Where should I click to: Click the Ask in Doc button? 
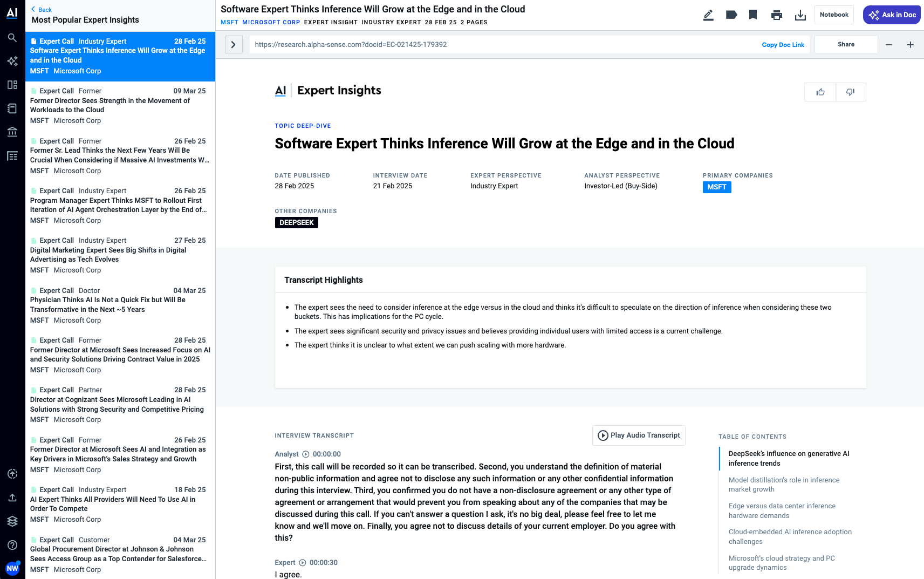(892, 15)
